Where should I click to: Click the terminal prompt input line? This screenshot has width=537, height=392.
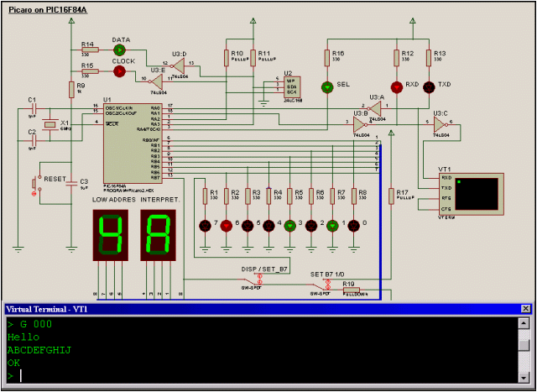click(262, 376)
